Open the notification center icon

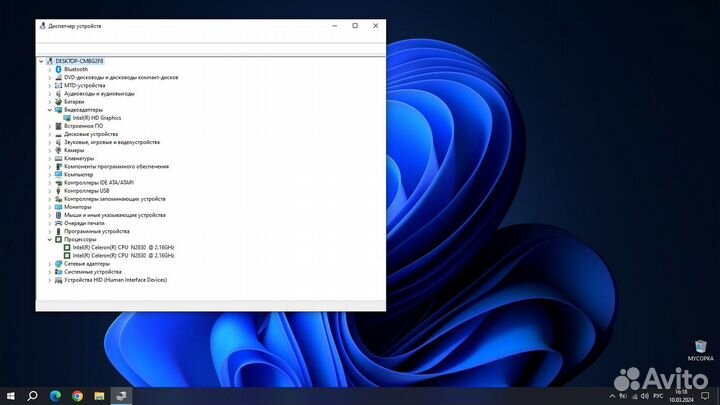705,396
